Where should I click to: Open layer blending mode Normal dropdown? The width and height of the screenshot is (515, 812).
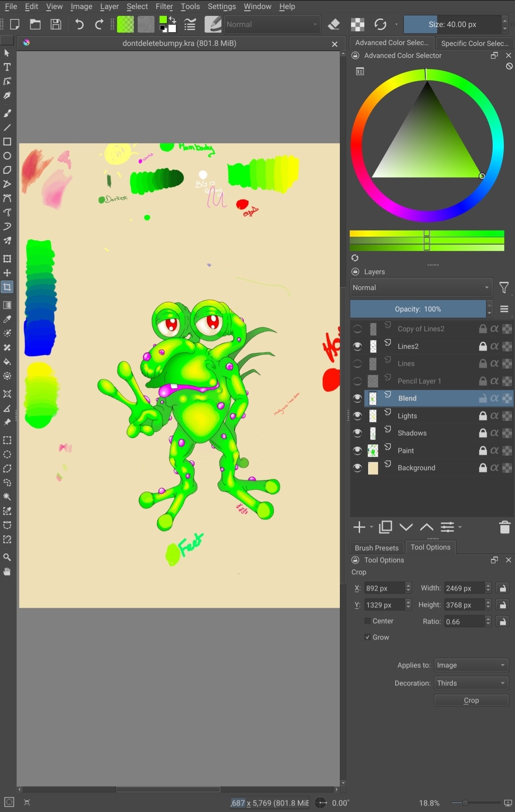click(421, 288)
